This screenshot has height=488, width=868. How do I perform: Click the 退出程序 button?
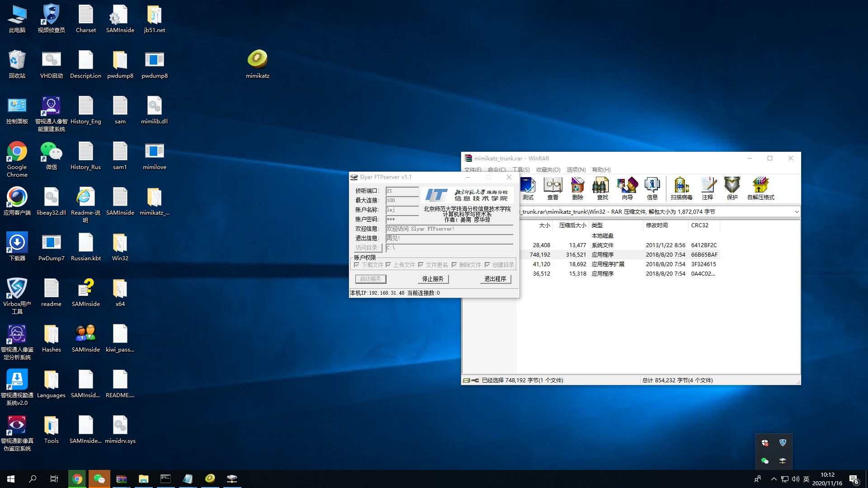[x=495, y=279]
